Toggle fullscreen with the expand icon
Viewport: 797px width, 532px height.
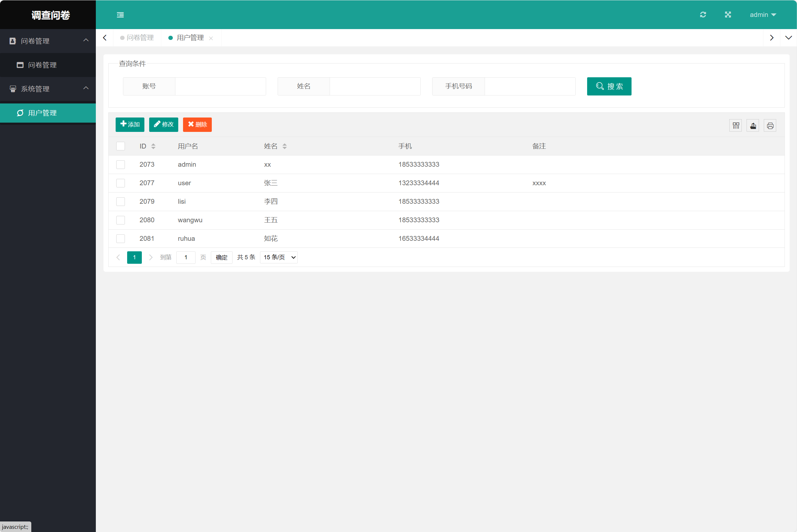728,15
